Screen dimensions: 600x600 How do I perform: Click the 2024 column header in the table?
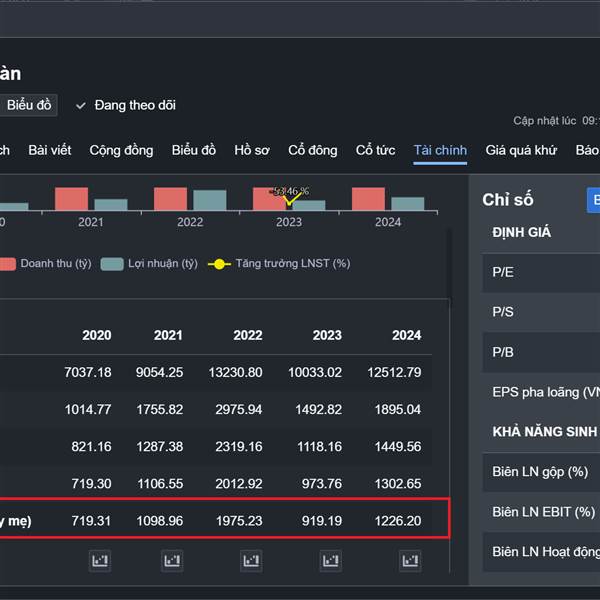(x=407, y=335)
